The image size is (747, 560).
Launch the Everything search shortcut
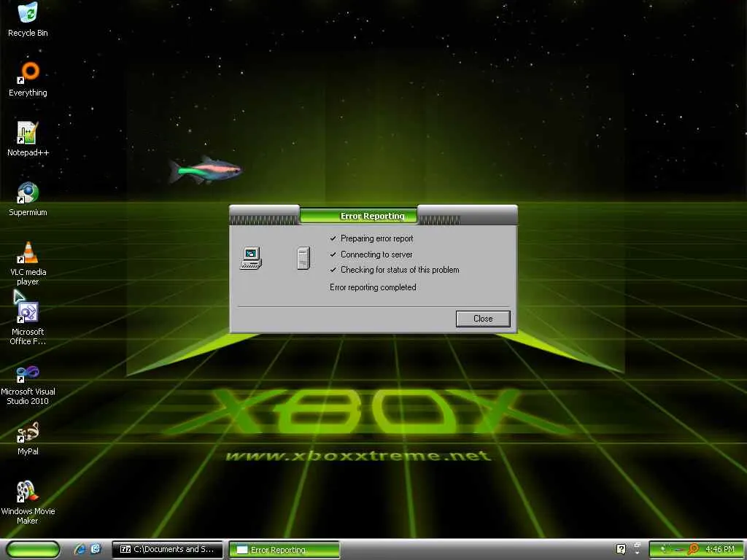[28, 79]
